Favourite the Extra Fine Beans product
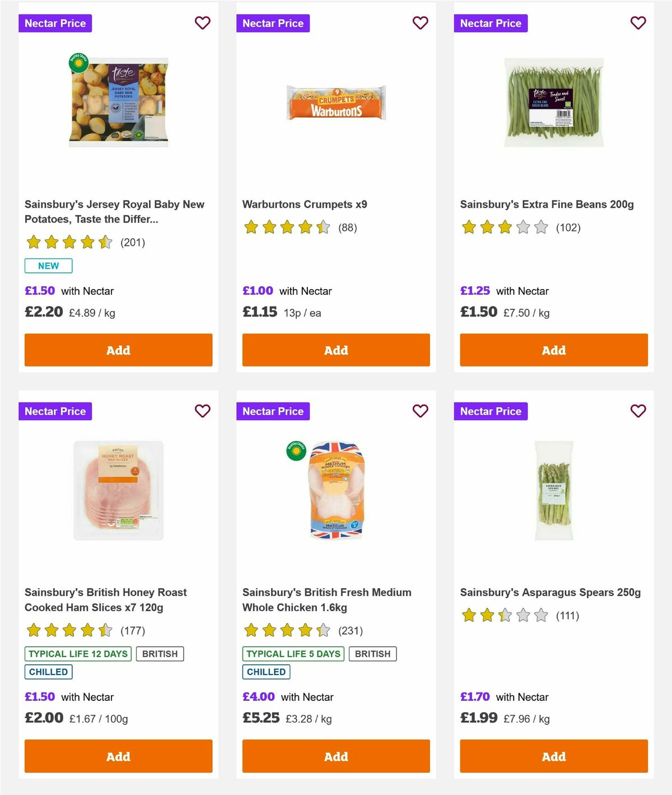 tap(638, 23)
